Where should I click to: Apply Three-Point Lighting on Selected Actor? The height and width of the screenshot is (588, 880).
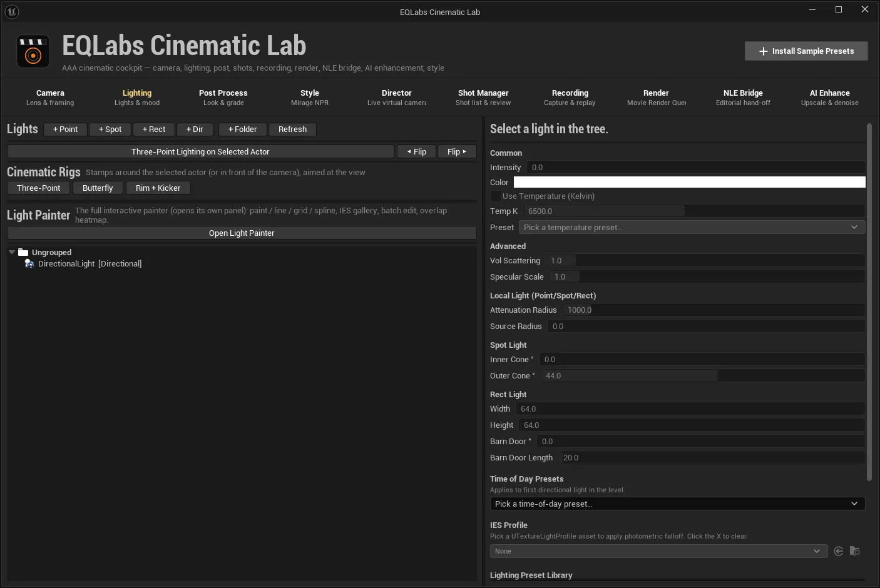point(200,151)
